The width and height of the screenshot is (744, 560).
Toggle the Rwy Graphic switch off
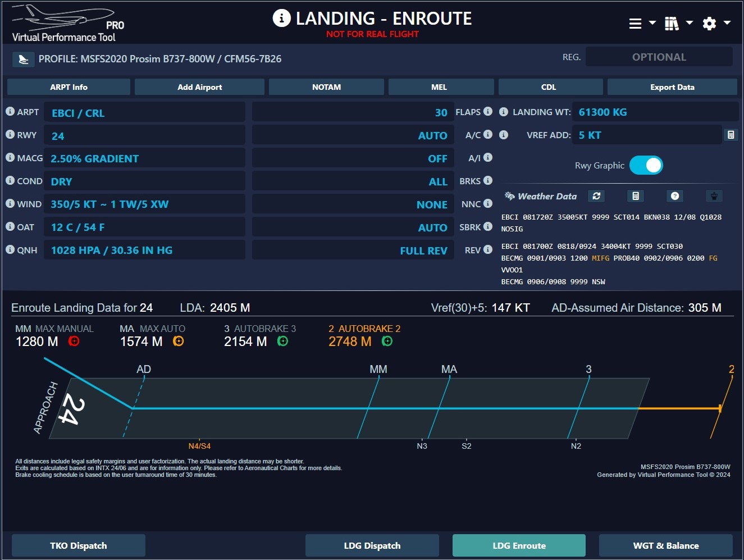646,165
